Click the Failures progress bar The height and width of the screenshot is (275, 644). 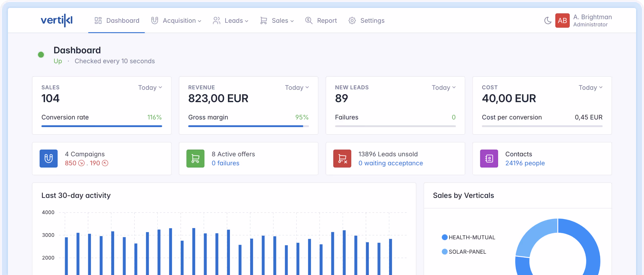pyautogui.click(x=395, y=126)
